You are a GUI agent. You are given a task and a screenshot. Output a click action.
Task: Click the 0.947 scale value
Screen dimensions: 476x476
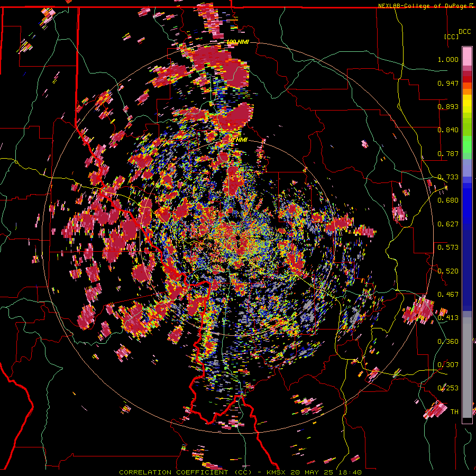448,83
